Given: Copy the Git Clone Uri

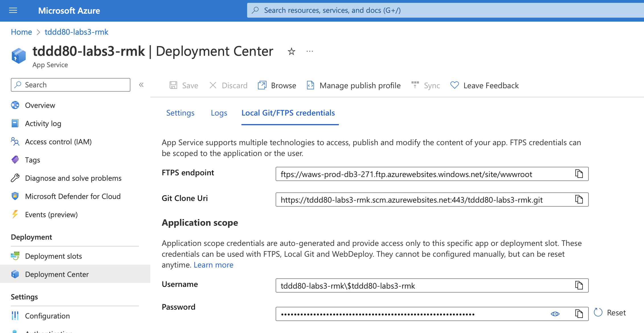Looking at the screenshot, I should (x=579, y=200).
